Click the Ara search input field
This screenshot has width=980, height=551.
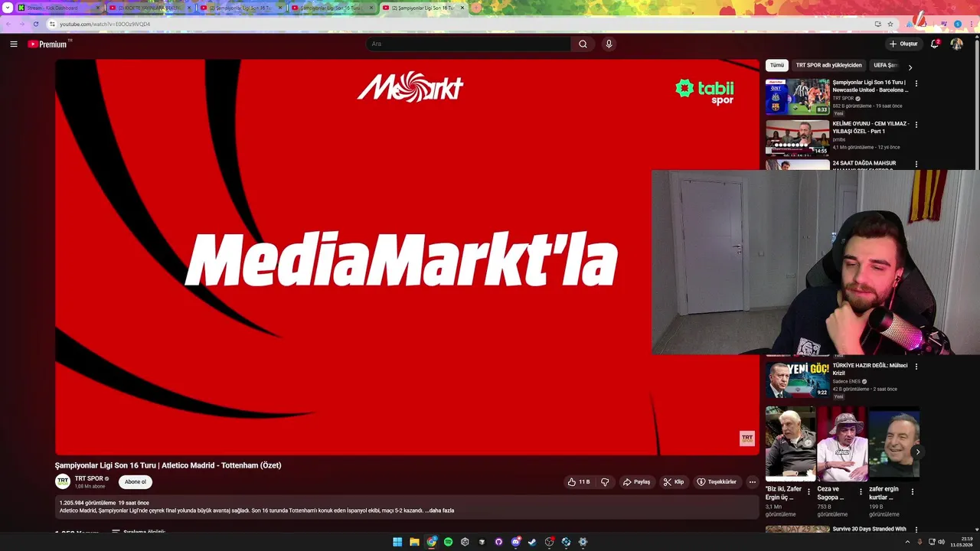click(x=468, y=44)
